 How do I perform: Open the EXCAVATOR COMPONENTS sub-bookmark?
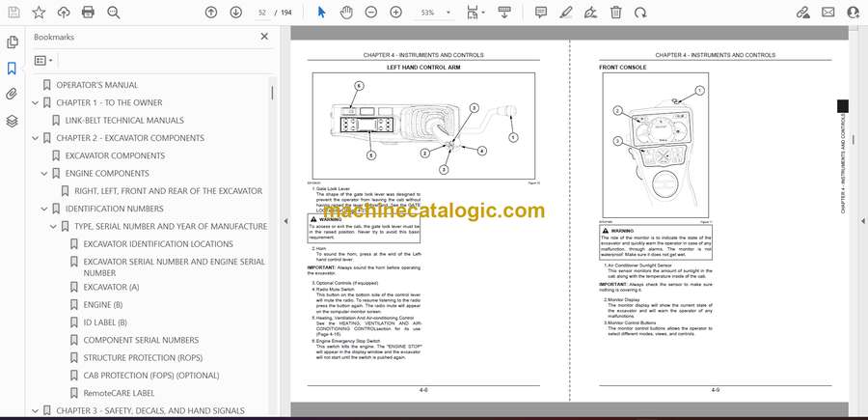pos(115,155)
